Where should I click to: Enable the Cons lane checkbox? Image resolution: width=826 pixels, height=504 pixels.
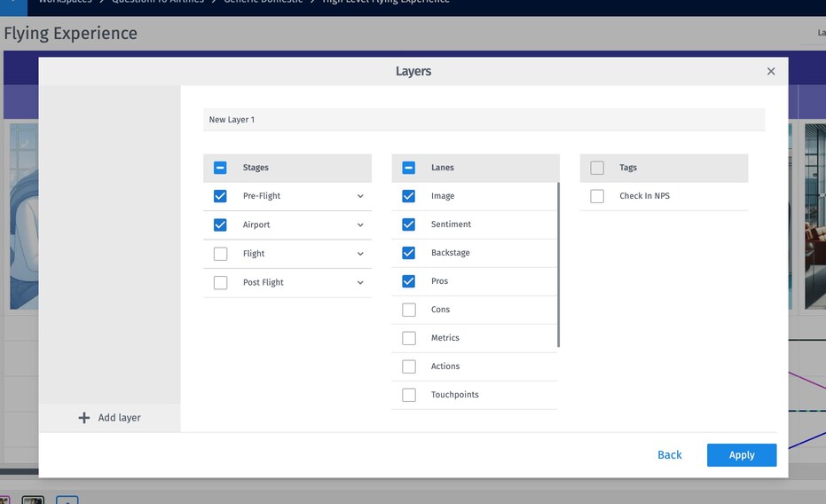point(409,310)
